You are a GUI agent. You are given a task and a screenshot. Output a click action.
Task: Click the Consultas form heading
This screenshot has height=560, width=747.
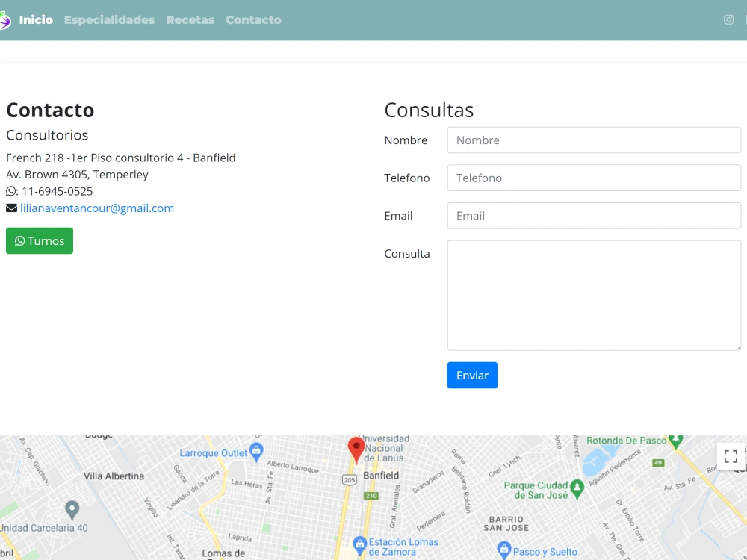[x=429, y=110]
